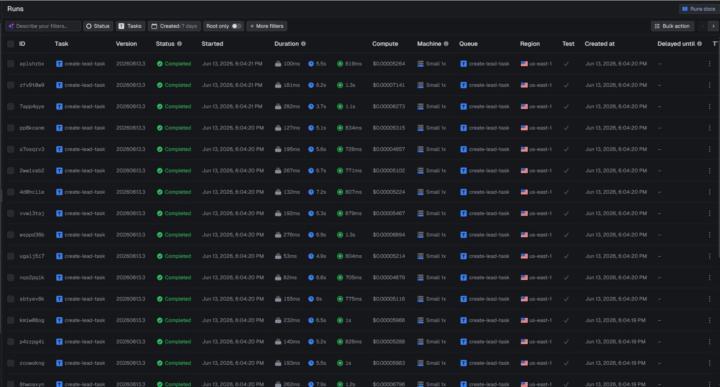The height and width of the screenshot is (387, 720).
Task: Open the Tasks filter dropdown
Action: pos(130,26)
